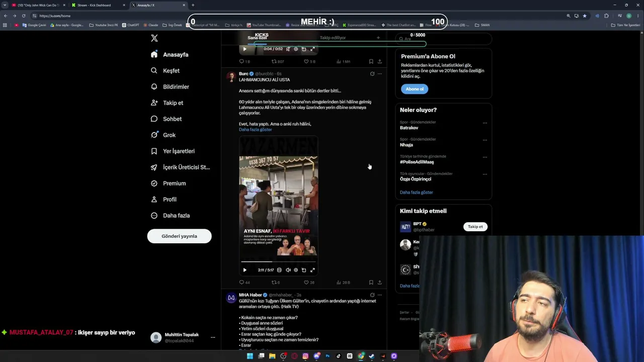Switch to Stream - Kick Dashboard browser tab
This screenshot has height=362, width=644.
coord(98,5)
